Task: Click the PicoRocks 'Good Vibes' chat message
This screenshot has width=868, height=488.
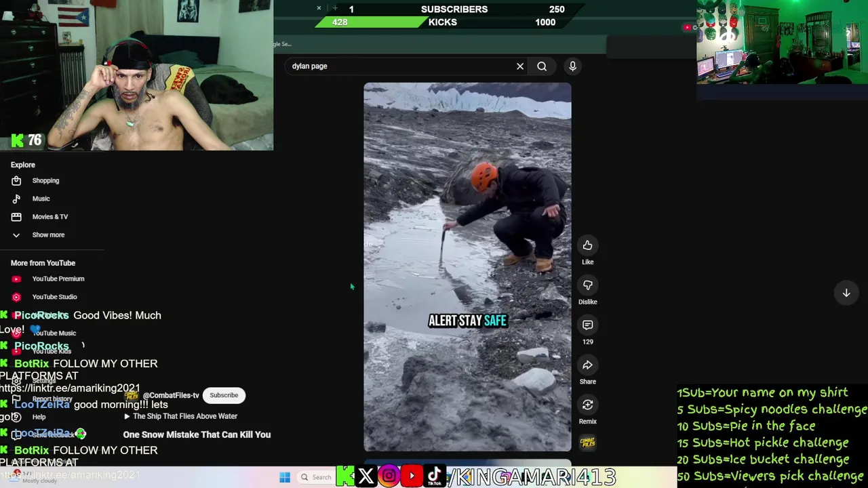Action: click(x=81, y=322)
